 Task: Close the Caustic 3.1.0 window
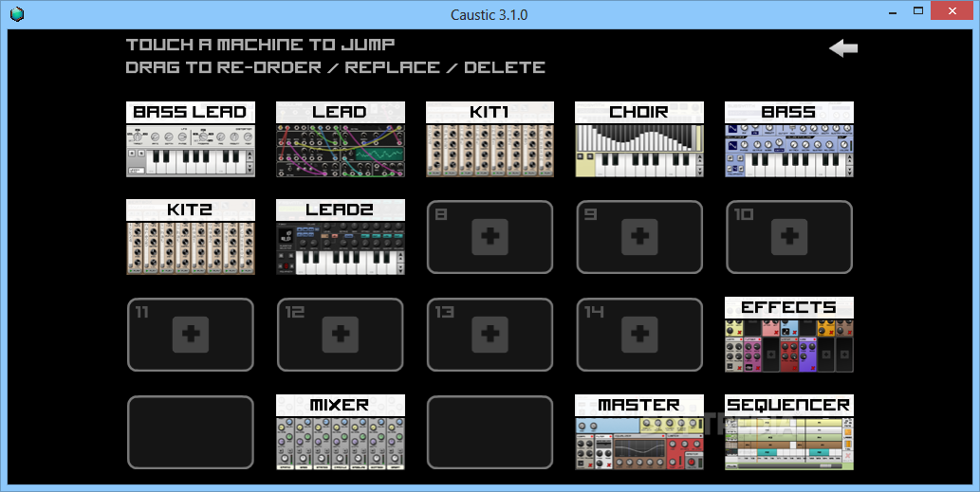coord(952,11)
